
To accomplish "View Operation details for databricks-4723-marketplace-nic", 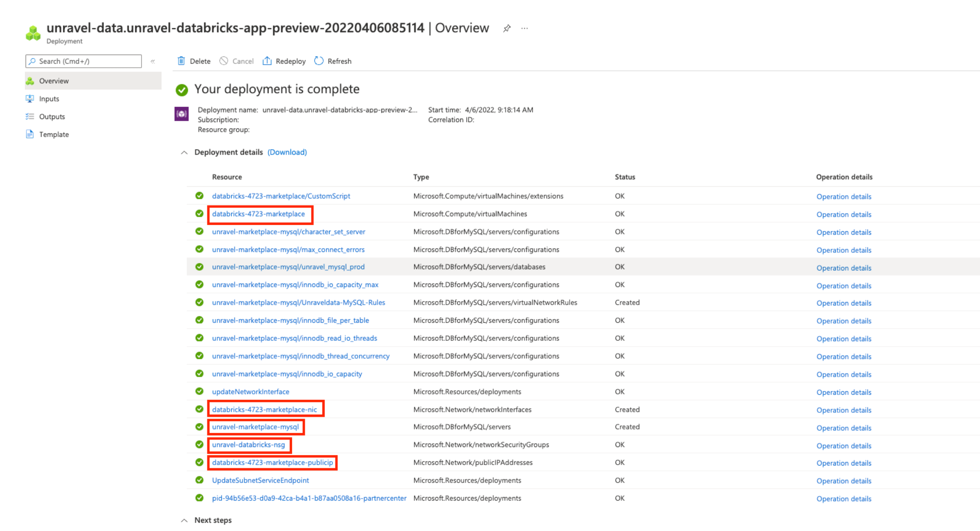I will (843, 410).
